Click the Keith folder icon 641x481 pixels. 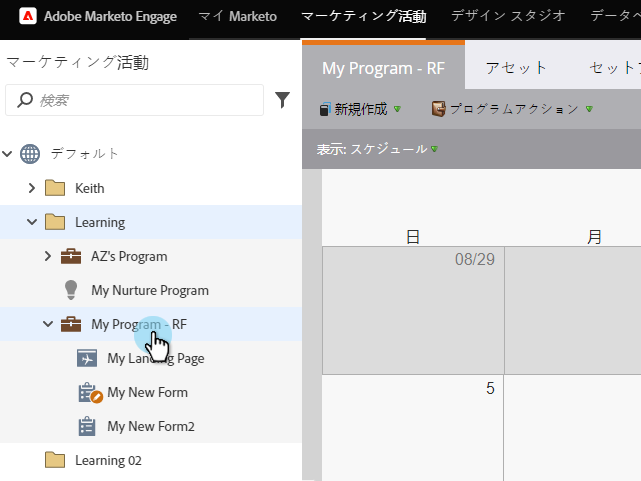coord(55,188)
